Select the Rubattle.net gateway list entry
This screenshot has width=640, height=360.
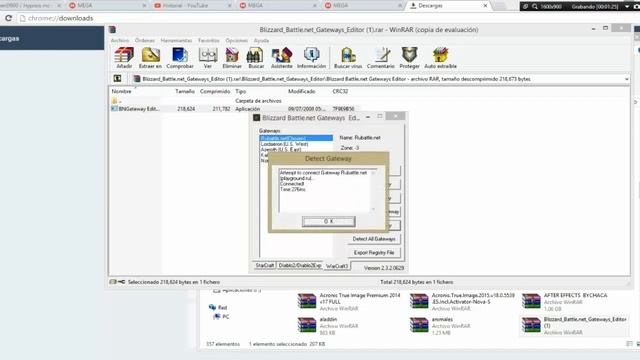coord(296,138)
